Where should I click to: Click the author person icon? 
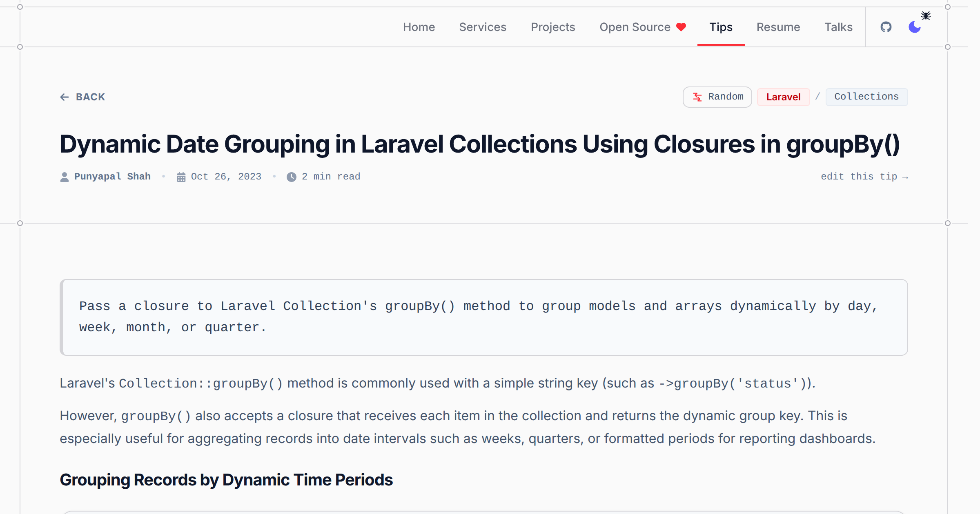(65, 177)
